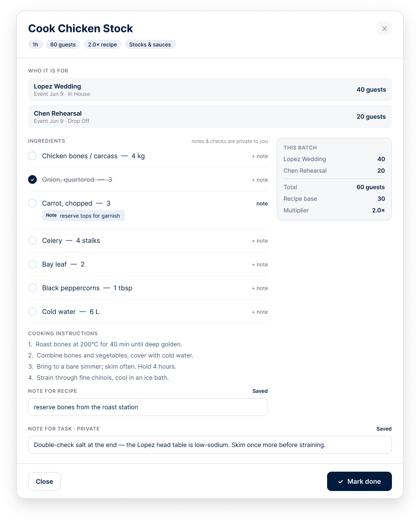Close the dialog with the X icon
Viewport: 420px width, 521px height.
[385, 28]
